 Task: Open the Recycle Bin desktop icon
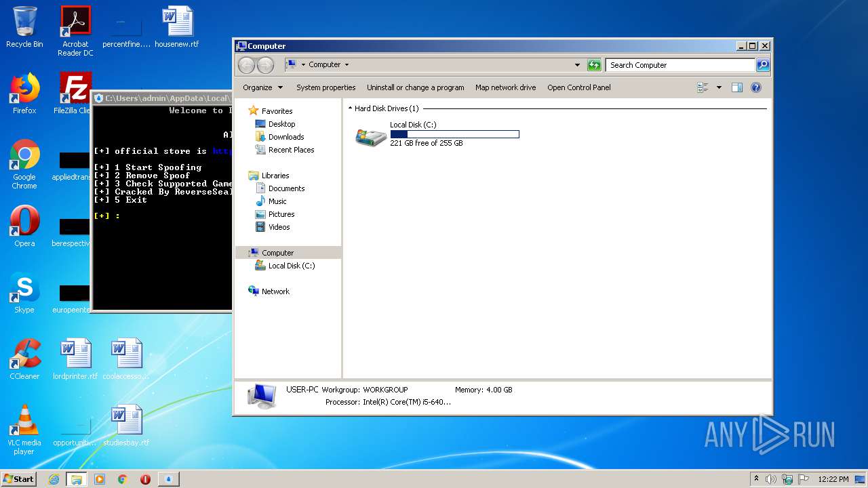pos(24,27)
